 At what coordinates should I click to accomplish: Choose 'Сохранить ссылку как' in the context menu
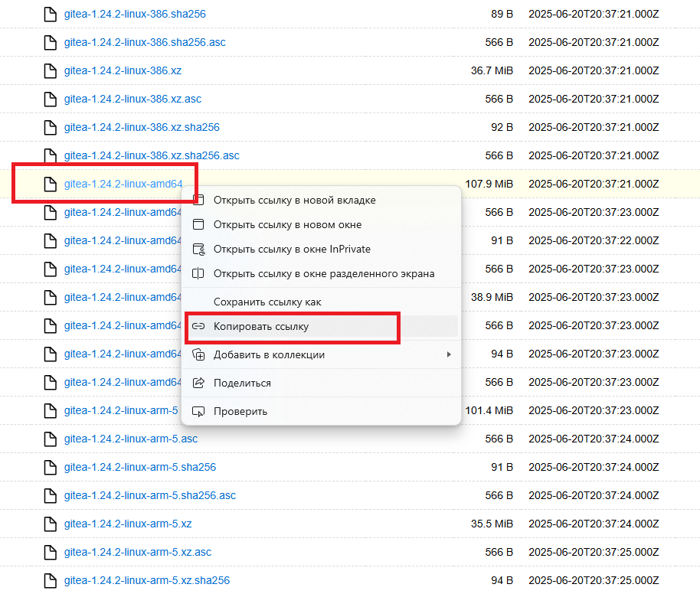tap(321, 302)
